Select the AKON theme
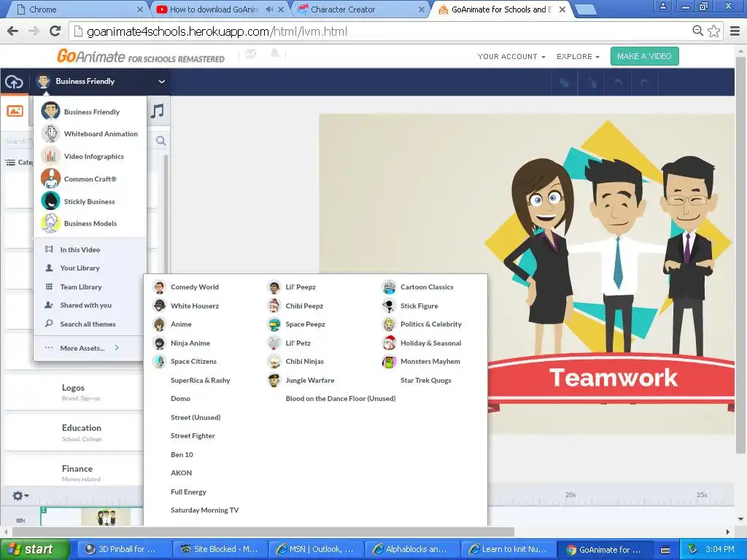Screen dimensions: 747x560 [181, 472]
